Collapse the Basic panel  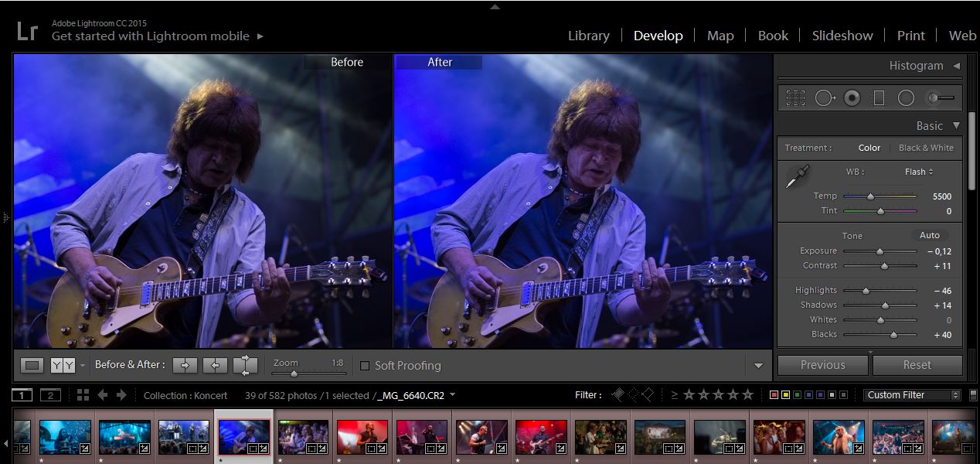tap(956, 125)
